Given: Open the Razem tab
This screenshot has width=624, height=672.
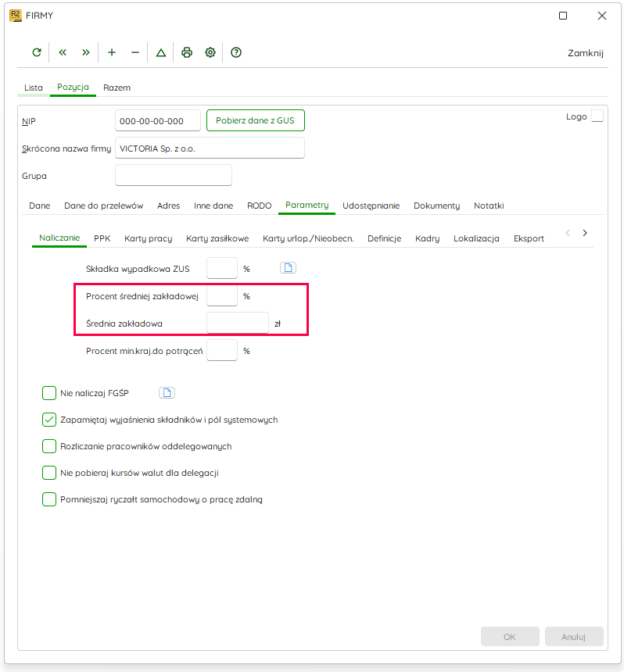Looking at the screenshot, I should pos(117,88).
